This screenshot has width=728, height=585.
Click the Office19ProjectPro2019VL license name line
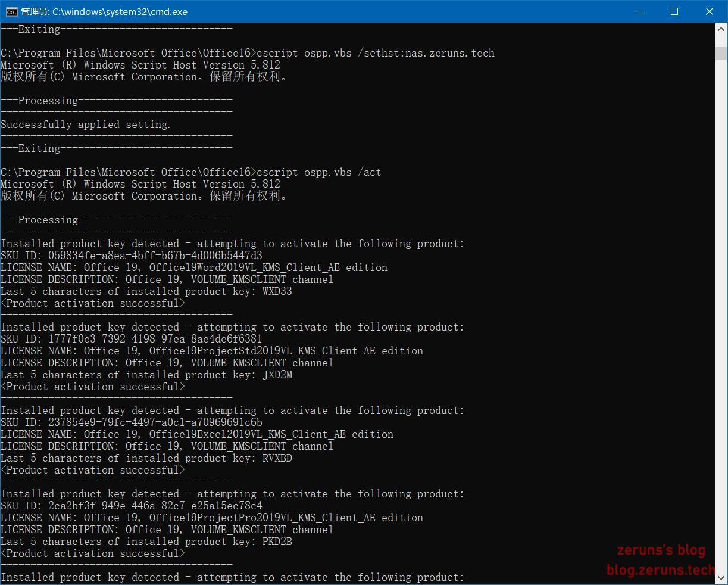(x=211, y=518)
